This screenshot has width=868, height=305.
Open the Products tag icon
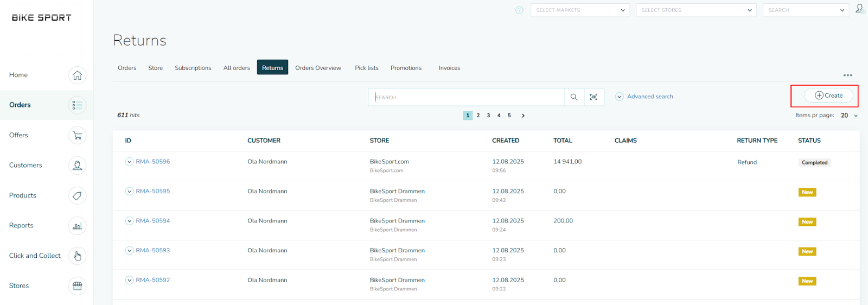click(x=77, y=196)
